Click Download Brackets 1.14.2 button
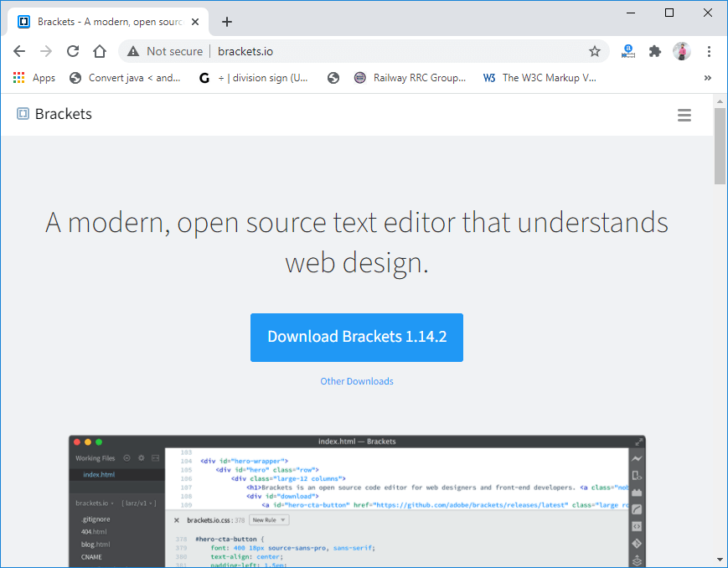The width and height of the screenshot is (728, 568). [x=357, y=337]
